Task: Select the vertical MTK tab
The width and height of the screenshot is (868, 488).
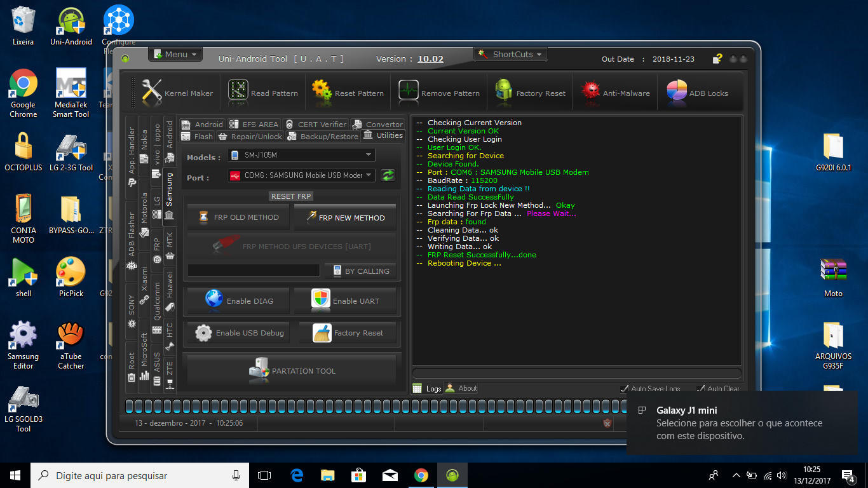Action: pyautogui.click(x=170, y=245)
